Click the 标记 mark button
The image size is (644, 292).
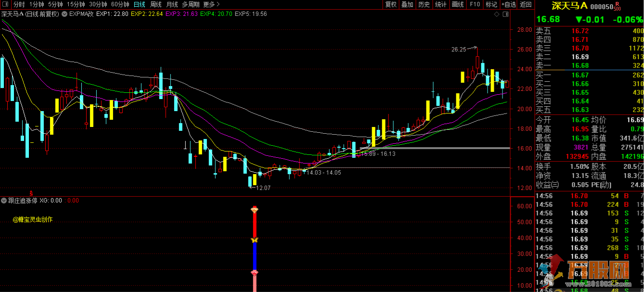coord(491,4)
